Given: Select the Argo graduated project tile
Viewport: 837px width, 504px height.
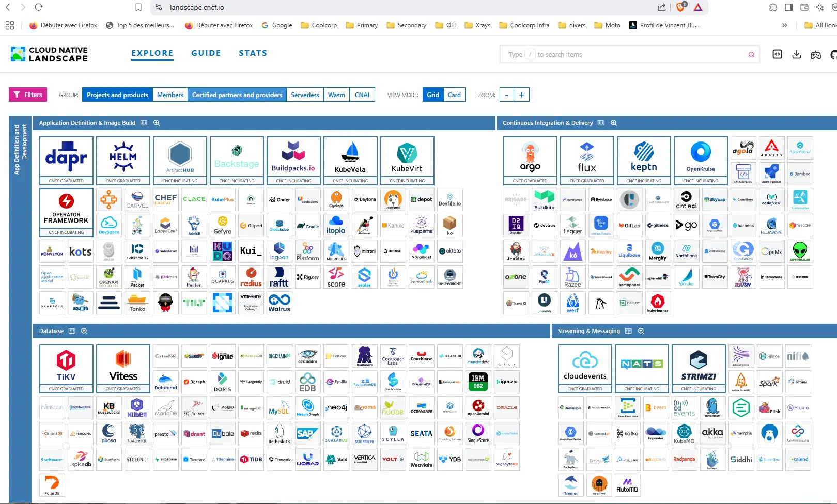Looking at the screenshot, I should pyautogui.click(x=530, y=161).
